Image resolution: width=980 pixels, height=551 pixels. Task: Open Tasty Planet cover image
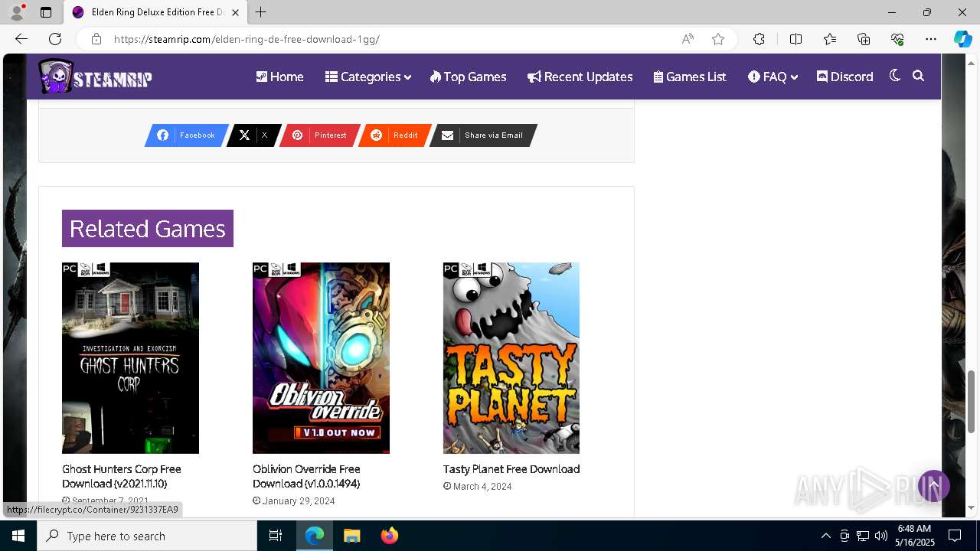pyautogui.click(x=511, y=358)
